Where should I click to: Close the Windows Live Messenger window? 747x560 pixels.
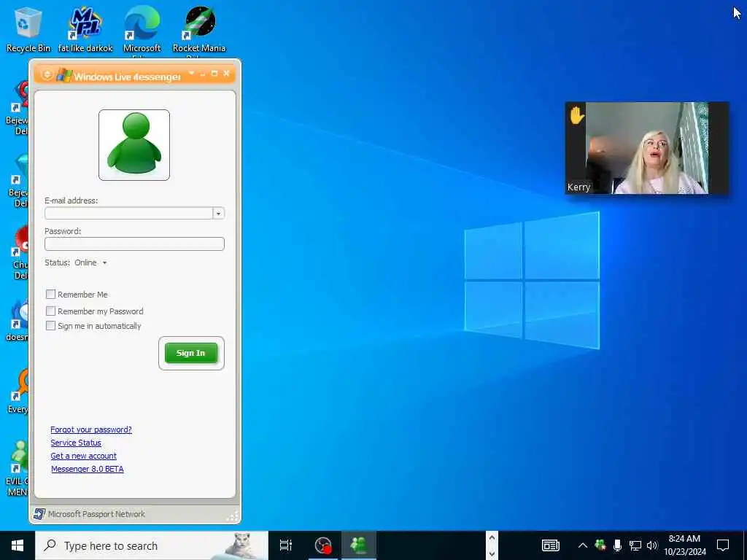point(227,74)
